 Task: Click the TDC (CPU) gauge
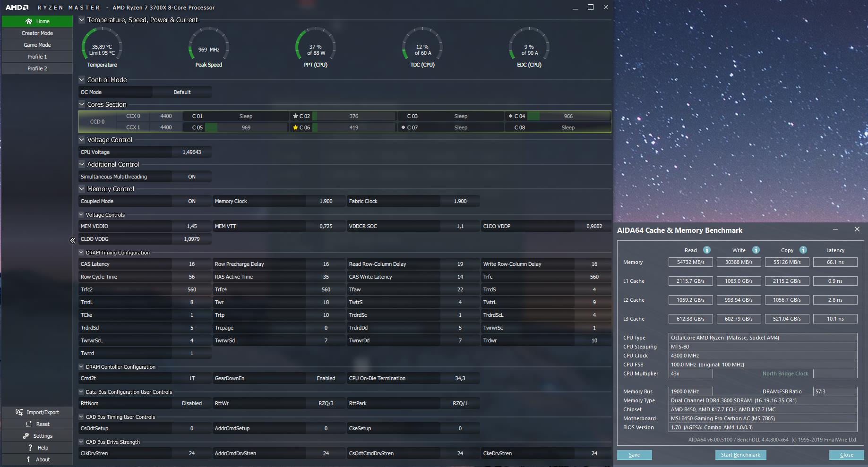click(x=422, y=47)
